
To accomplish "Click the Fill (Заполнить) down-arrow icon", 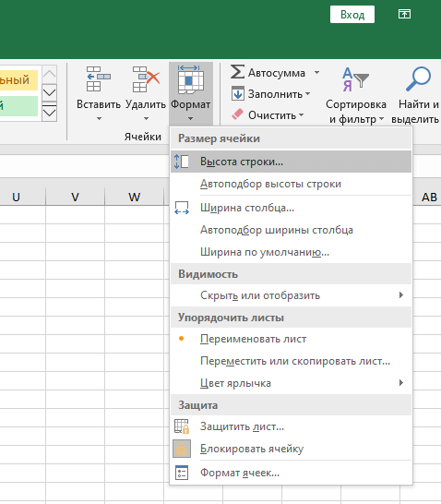I will (238, 93).
